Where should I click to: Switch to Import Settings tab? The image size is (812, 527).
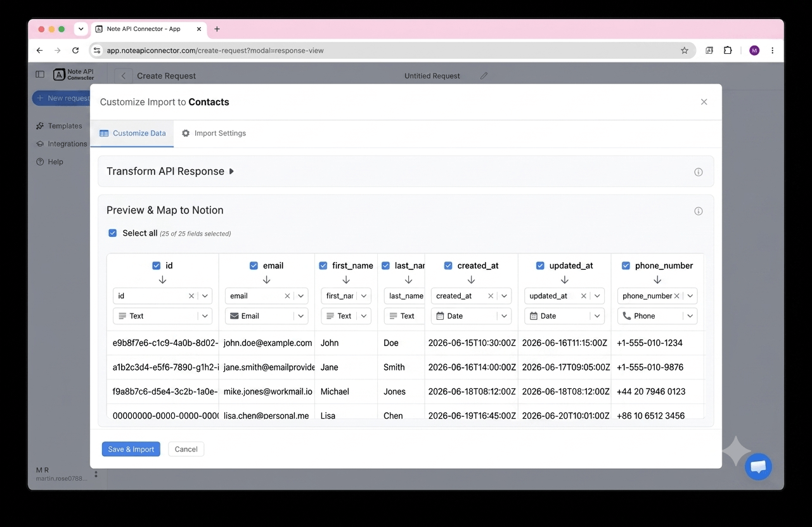pyautogui.click(x=214, y=134)
